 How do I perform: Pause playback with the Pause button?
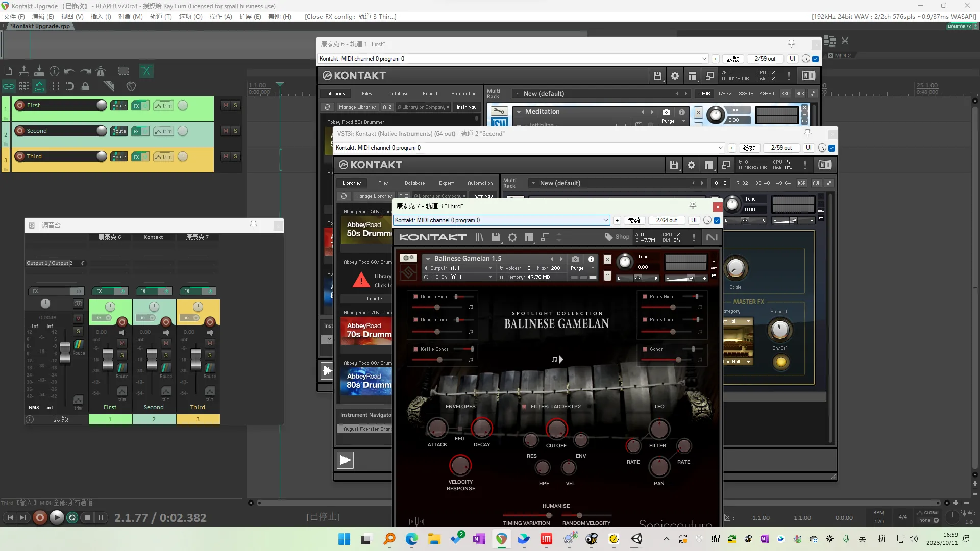101,518
